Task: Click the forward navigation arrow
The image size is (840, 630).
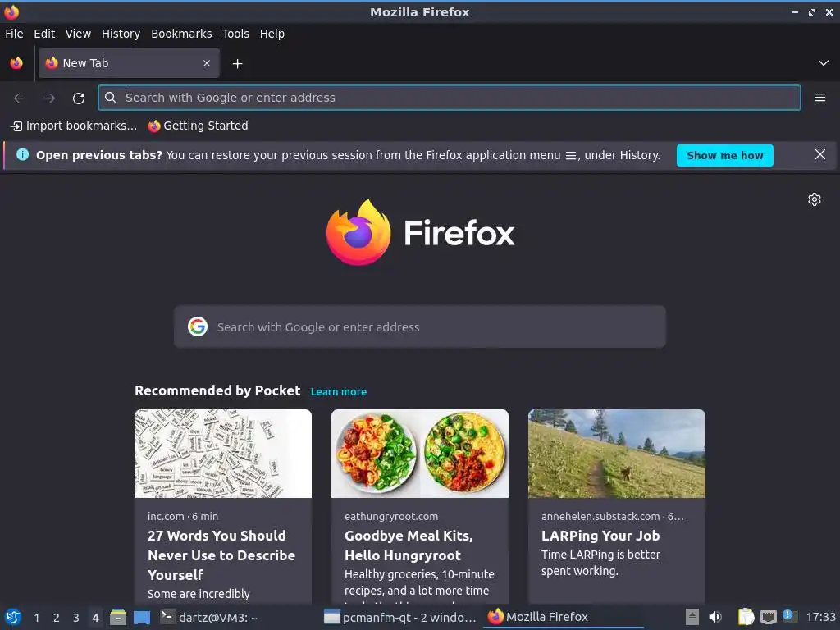Action: pos(48,98)
